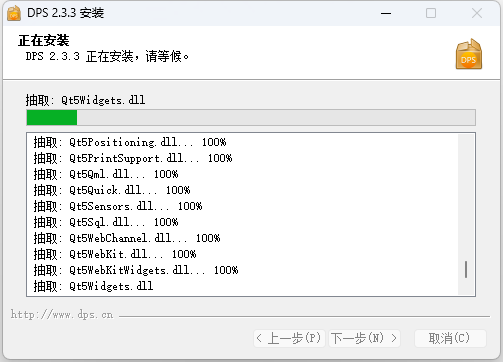
Task: Maximize the DPS installer window
Action: pos(431,13)
